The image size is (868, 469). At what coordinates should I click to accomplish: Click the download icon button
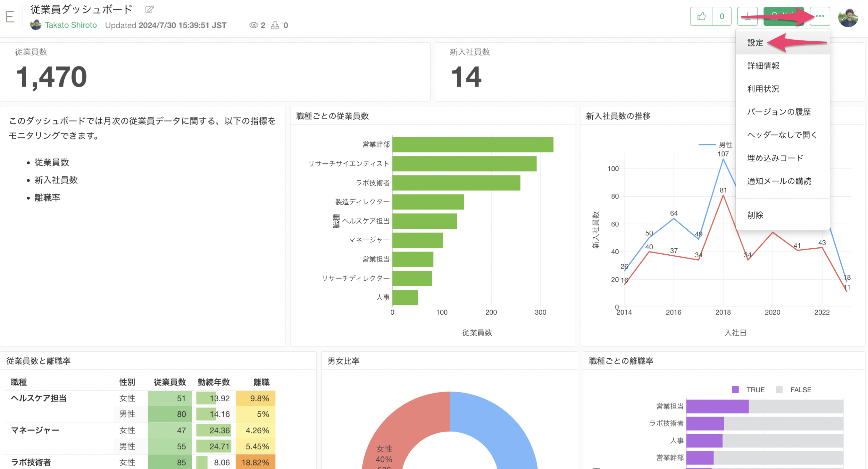(747, 16)
